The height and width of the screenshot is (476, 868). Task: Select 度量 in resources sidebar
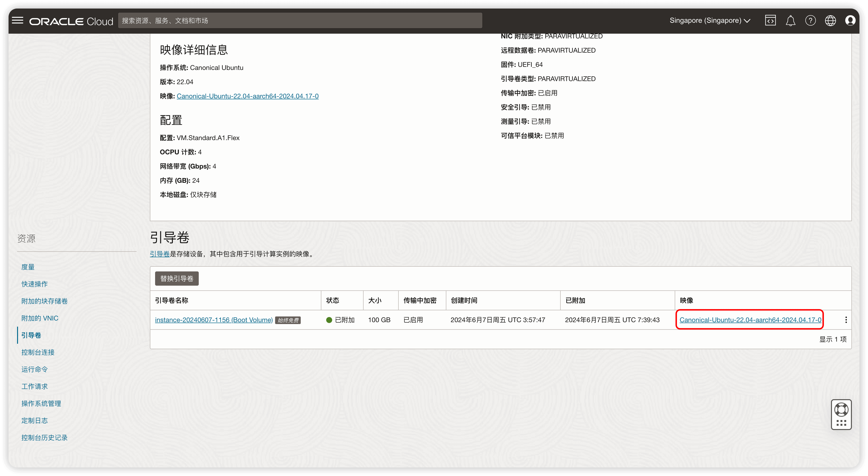tap(28, 267)
